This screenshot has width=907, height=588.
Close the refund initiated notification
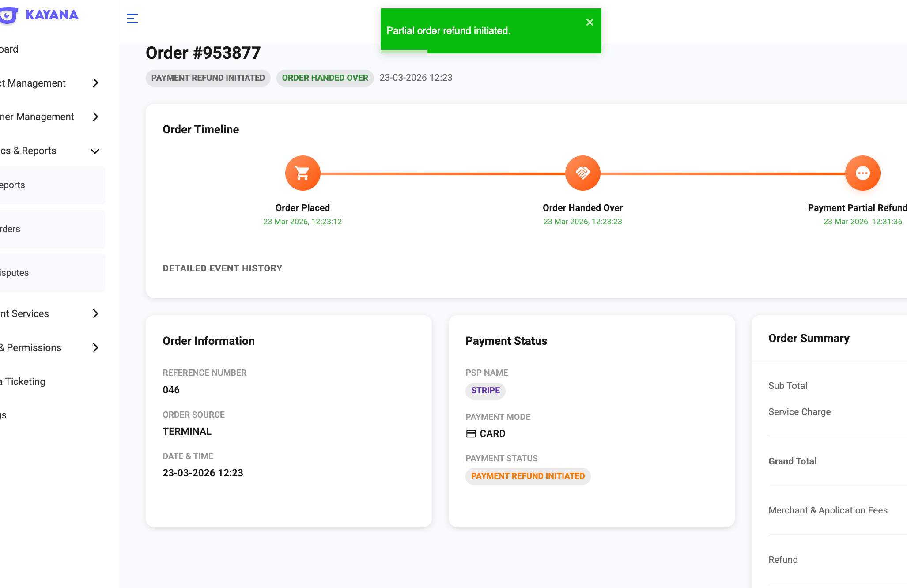click(x=590, y=22)
